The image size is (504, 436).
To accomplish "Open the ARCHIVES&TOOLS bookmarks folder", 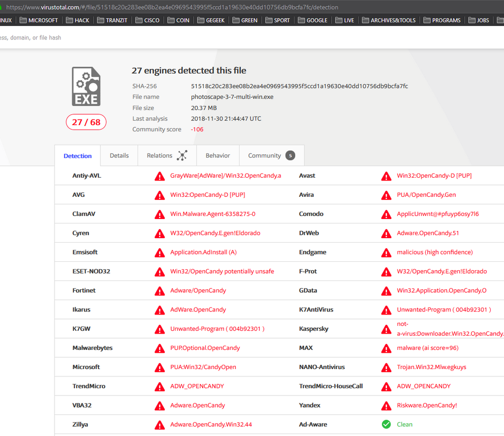I will [x=389, y=20].
